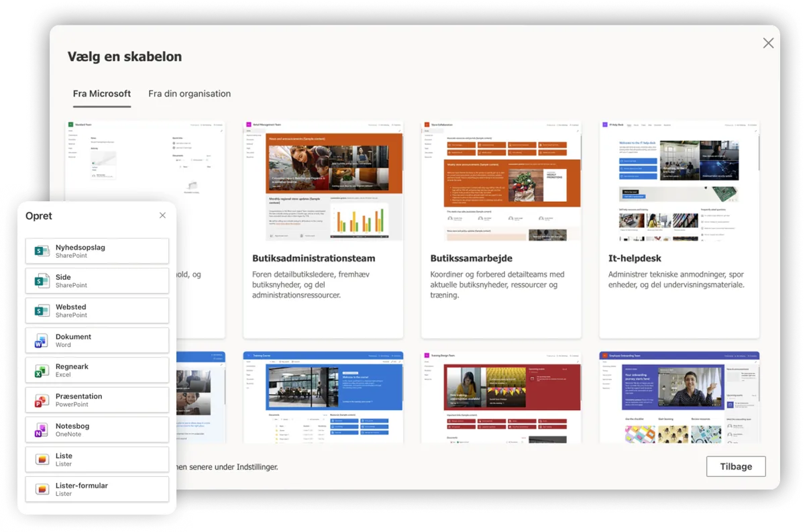Create a Nyhedsopslag in SharePoint

pos(97,251)
